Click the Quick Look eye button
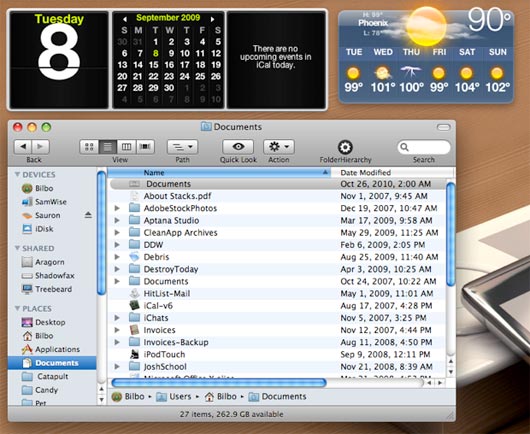The image size is (530, 434). 238,147
